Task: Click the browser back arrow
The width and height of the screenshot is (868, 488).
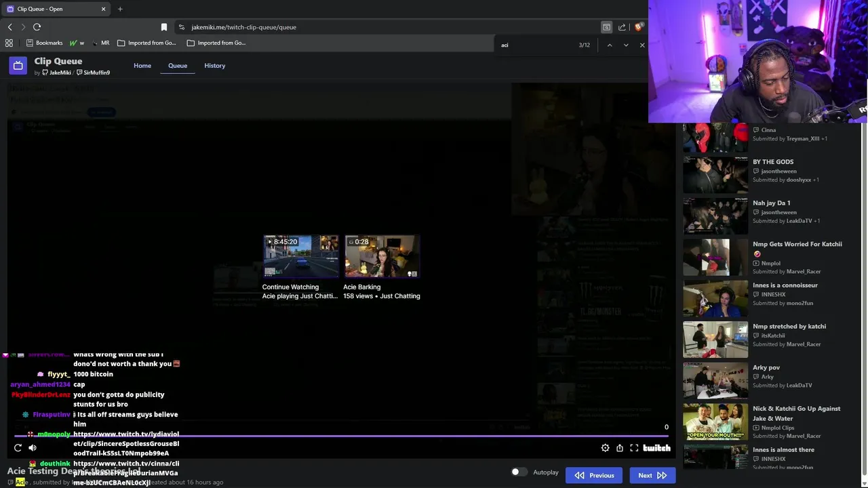Action: click(x=9, y=27)
